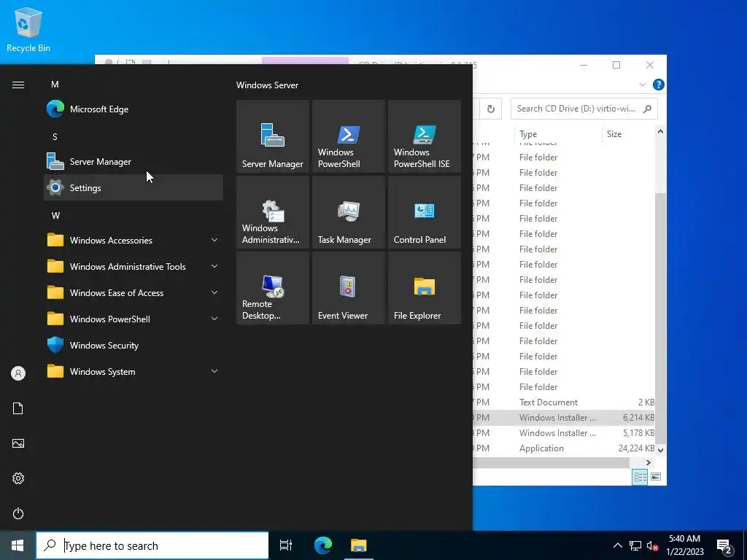This screenshot has width=747, height=560.
Task: Launch the Task Manager tile
Action: [x=348, y=212]
